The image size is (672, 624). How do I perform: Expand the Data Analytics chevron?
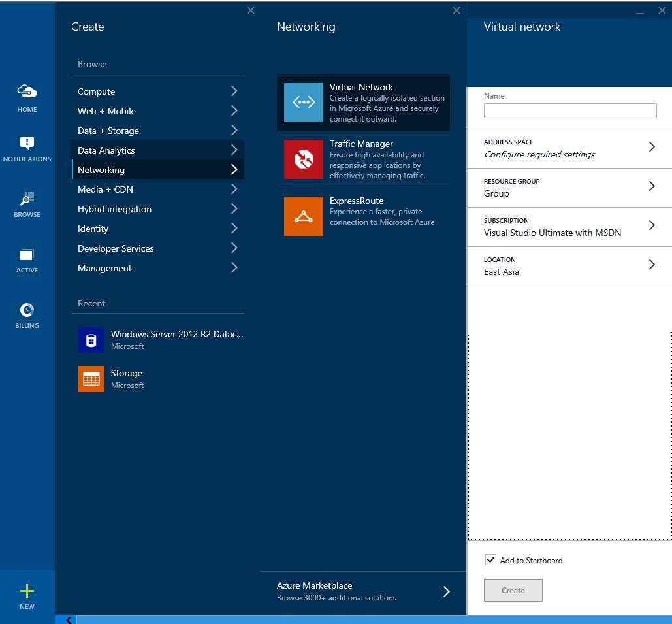(234, 150)
